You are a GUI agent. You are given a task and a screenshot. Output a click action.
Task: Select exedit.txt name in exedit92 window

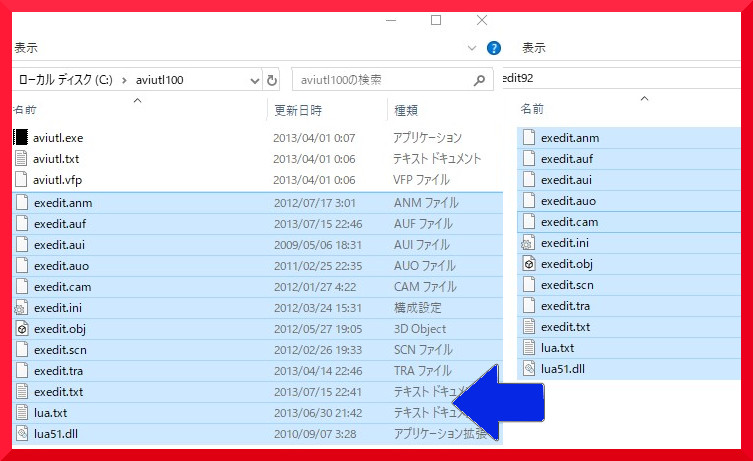[x=565, y=327]
